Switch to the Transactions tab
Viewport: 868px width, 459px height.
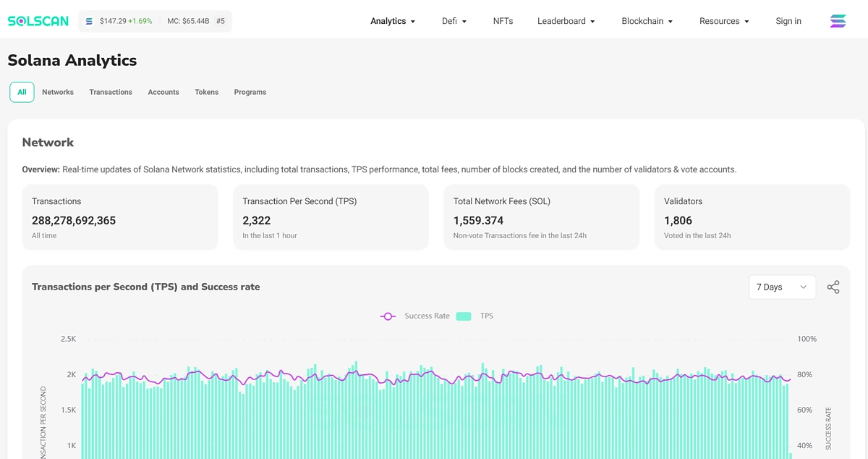tap(111, 92)
